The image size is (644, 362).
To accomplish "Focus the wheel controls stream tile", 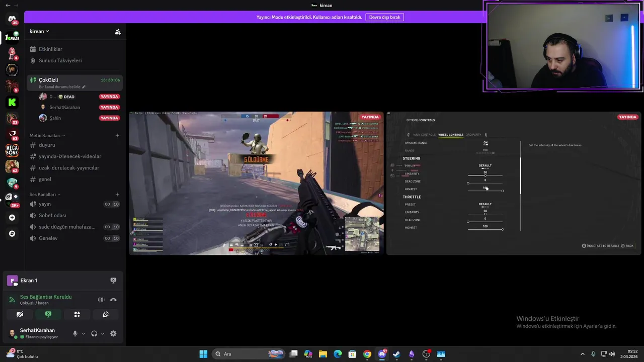I will [x=514, y=183].
